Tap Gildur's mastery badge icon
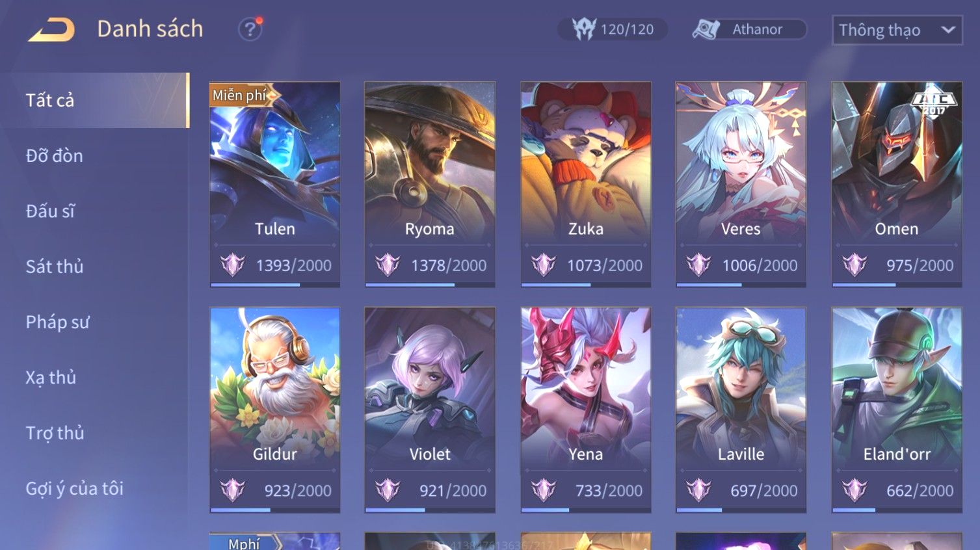Image resolution: width=980 pixels, height=550 pixels. [232, 490]
